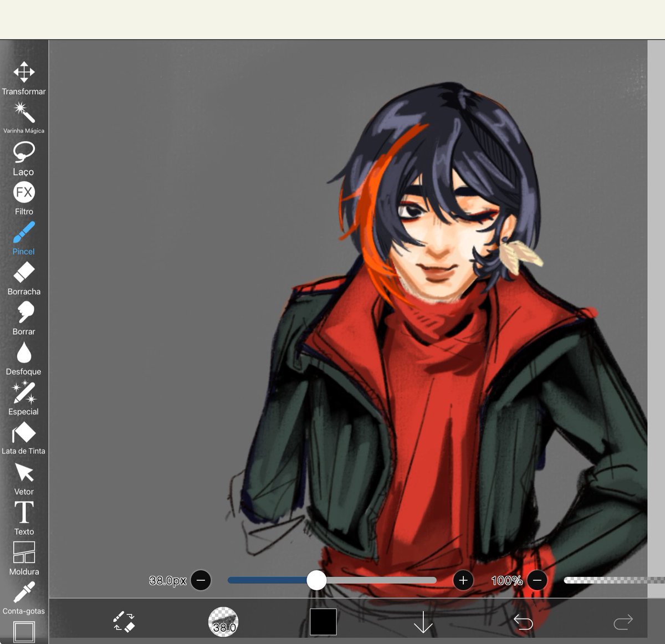Open the Especial special tool
Screen dimensions: 665x644
(x=24, y=398)
